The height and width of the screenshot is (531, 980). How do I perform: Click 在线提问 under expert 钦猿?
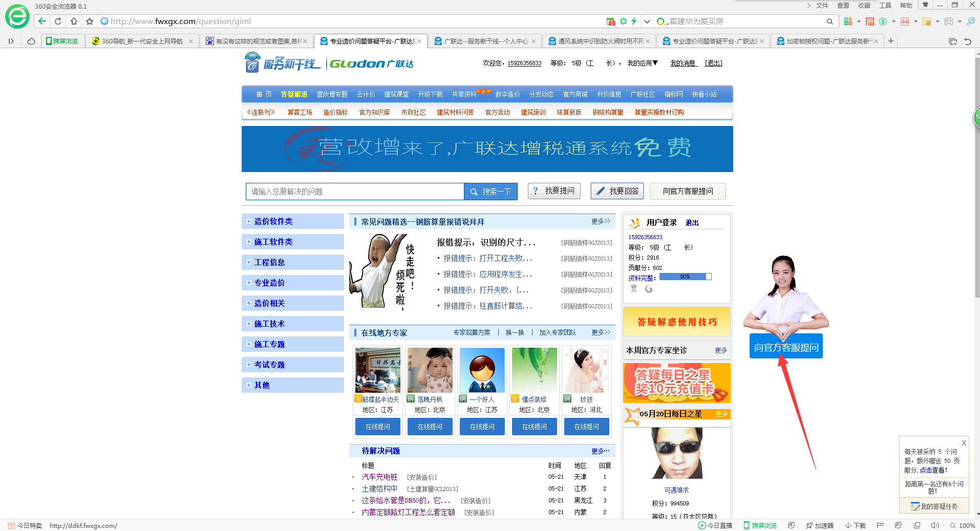coord(586,427)
